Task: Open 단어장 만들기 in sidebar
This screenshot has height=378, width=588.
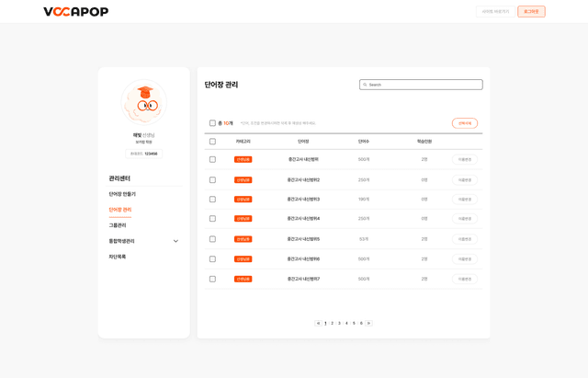Action: [x=122, y=194]
